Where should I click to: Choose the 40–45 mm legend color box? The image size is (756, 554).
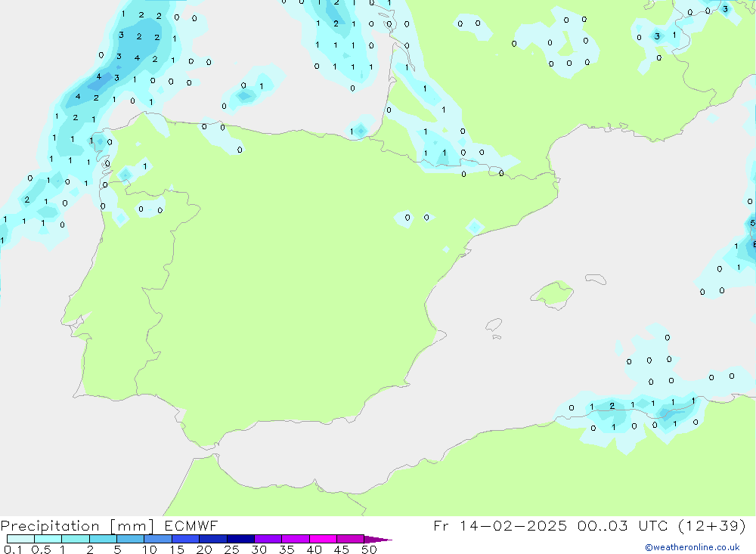click(323, 539)
